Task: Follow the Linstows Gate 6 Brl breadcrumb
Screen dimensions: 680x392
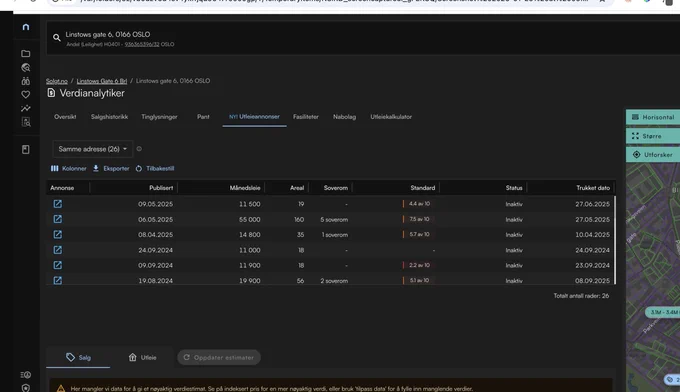Action: pyautogui.click(x=102, y=81)
